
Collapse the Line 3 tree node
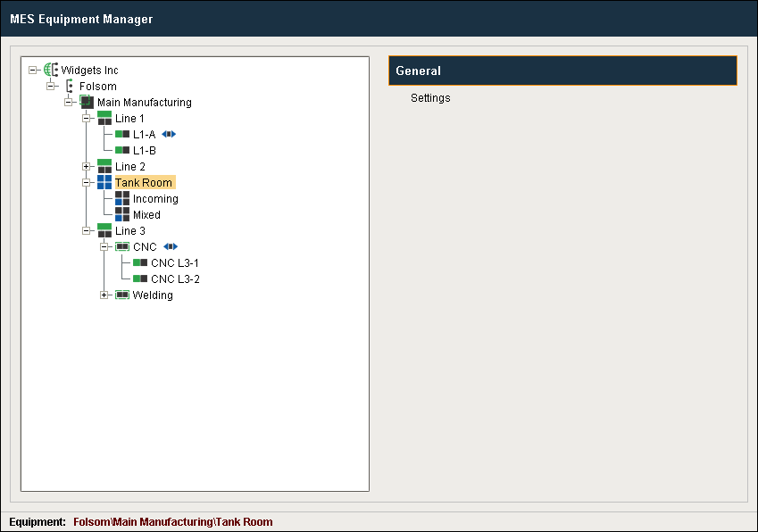click(x=87, y=231)
